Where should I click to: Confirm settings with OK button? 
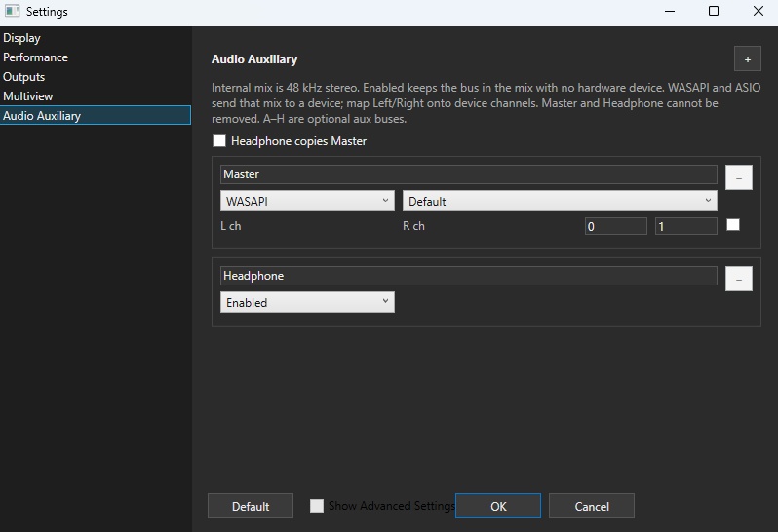tap(498, 506)
